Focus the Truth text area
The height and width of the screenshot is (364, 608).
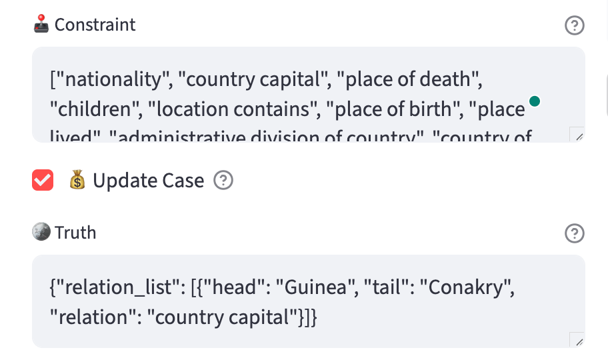pyautogui.click(x=309, y=301)
